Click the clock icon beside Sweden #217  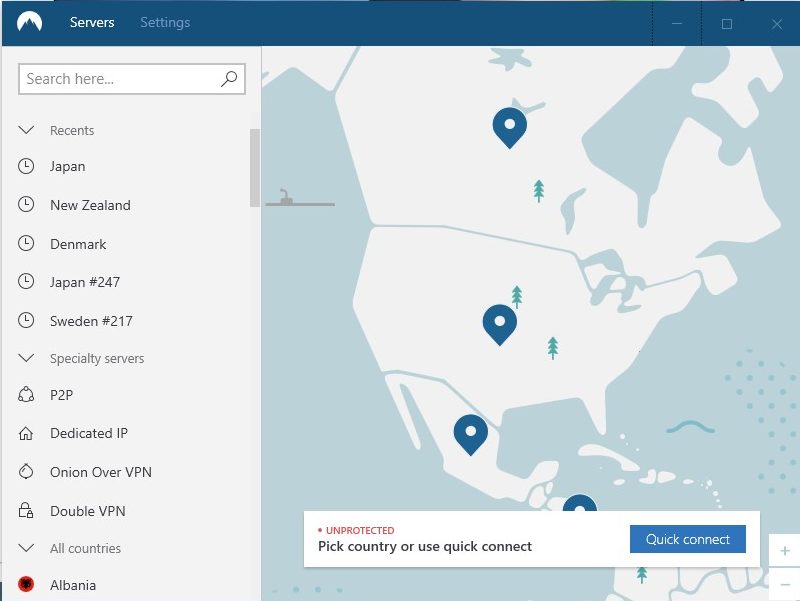coord(26,320)
